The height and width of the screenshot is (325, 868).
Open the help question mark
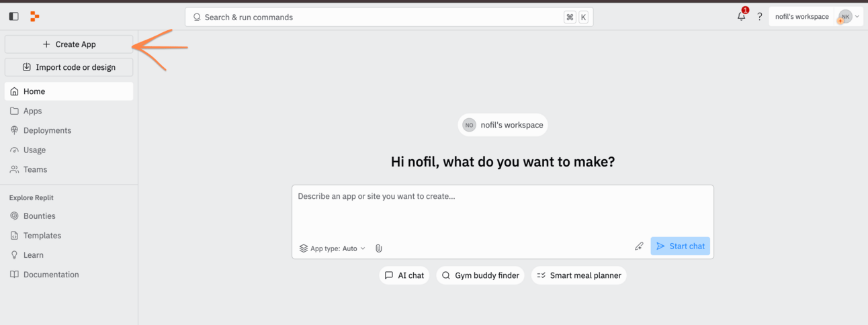[760, 17]
